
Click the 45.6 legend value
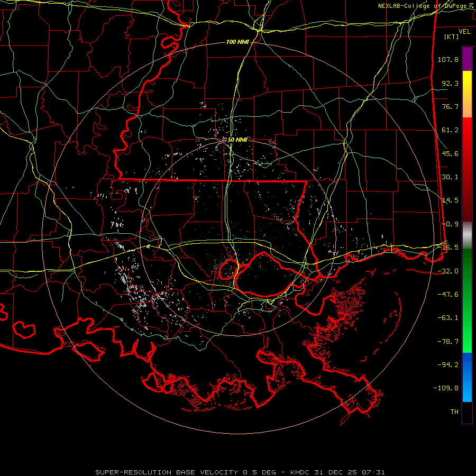(x=450, y=153)
